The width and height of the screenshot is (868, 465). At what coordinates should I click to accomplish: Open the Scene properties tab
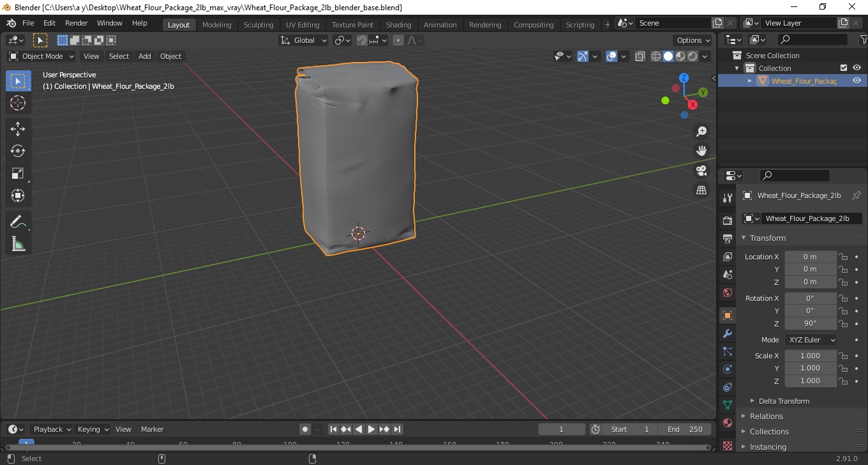728,275
